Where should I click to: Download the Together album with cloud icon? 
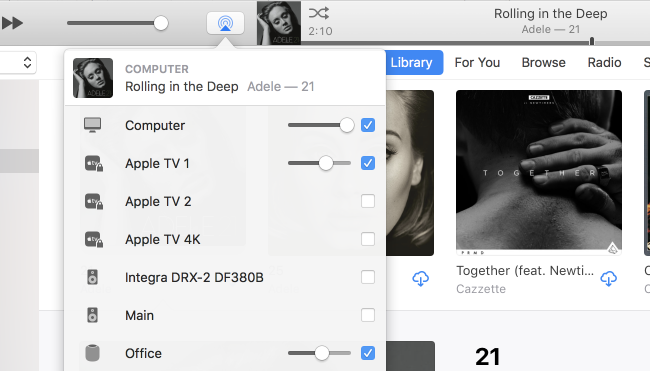tap(609, 279)
